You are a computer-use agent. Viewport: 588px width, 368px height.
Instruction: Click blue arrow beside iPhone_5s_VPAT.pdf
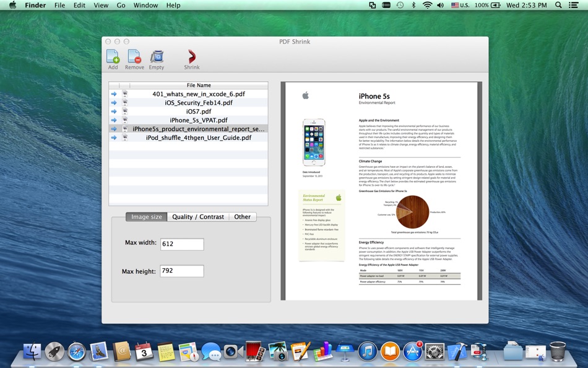(114, 120)
